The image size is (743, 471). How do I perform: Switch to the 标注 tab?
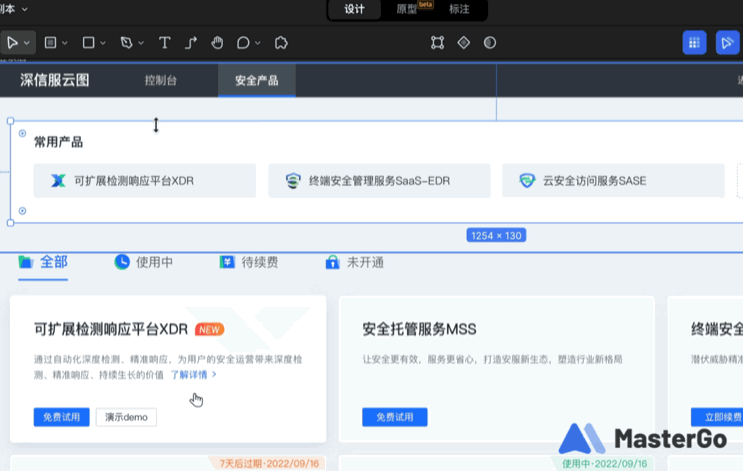pyautogui.click(x=459, y=9)
